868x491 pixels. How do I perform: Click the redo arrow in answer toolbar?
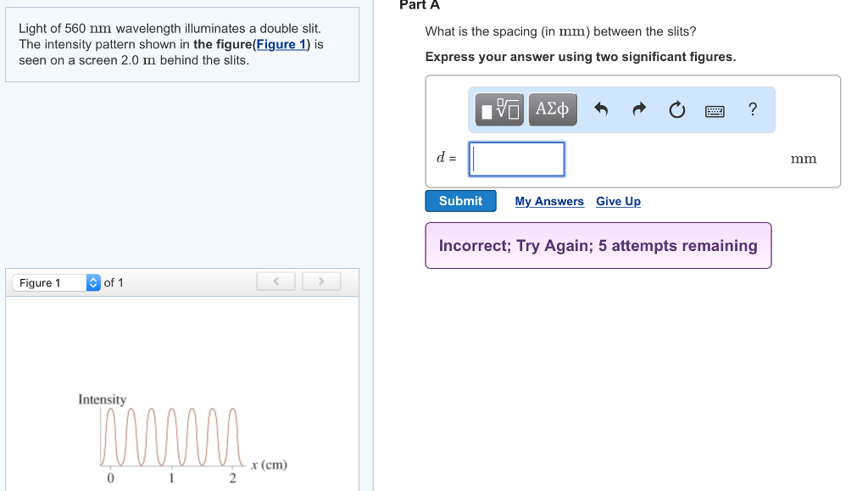point(639,109)
